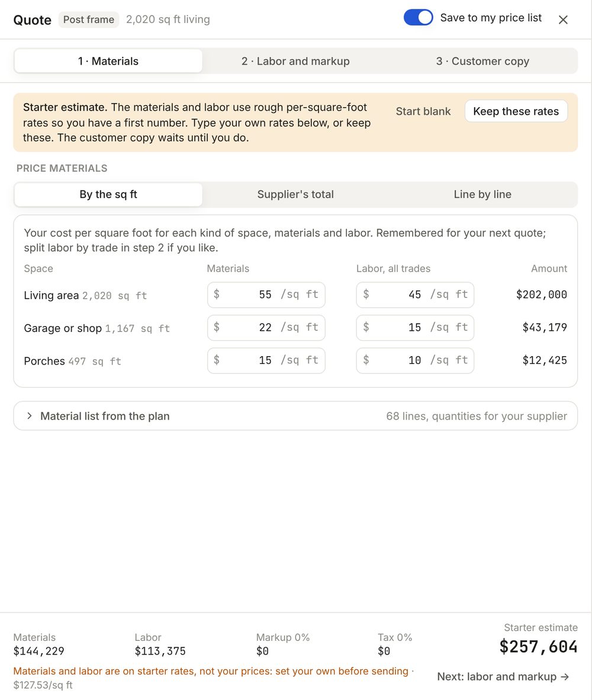The width and height of the screenshot is (592, 700).
Task: Go to Next: labor and markup arrow
Action: [503, 677]
